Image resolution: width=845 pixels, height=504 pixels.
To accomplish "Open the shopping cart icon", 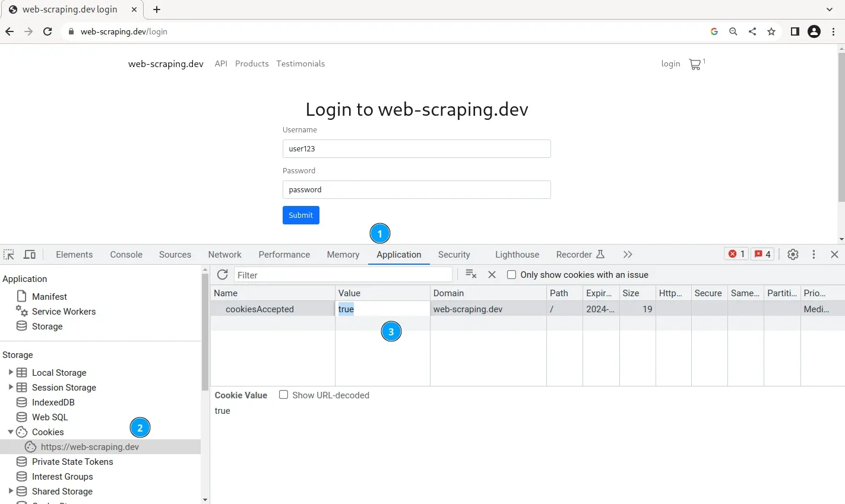I will coord(695,64).
